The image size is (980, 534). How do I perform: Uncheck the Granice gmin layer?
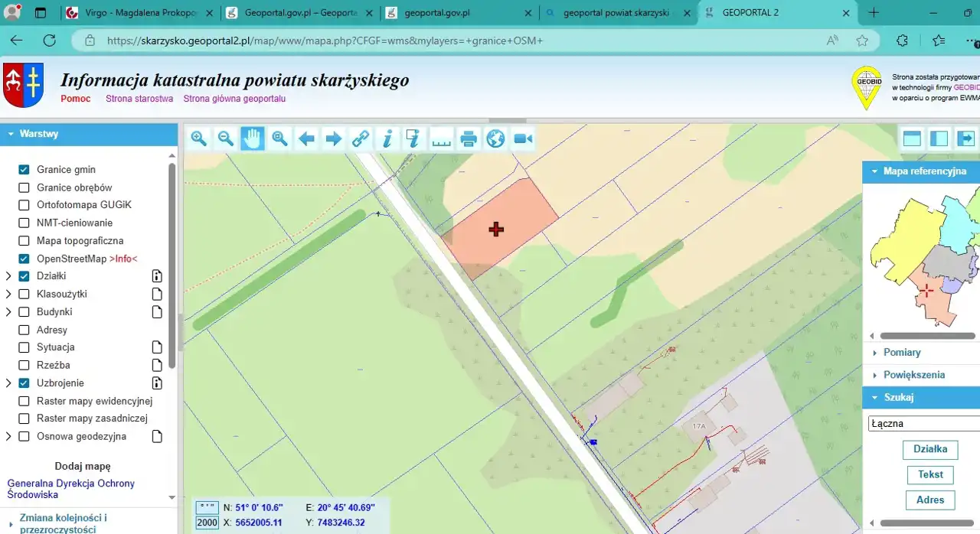tap(24, 170)
